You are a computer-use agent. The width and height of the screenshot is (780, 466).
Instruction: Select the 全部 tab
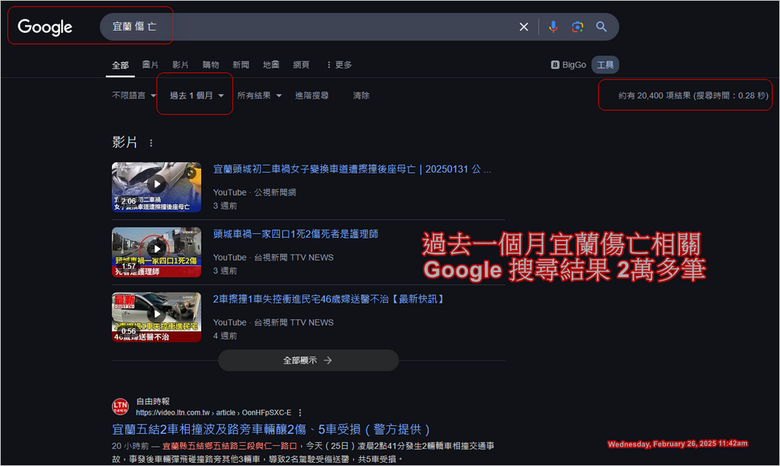click(120, 65)
